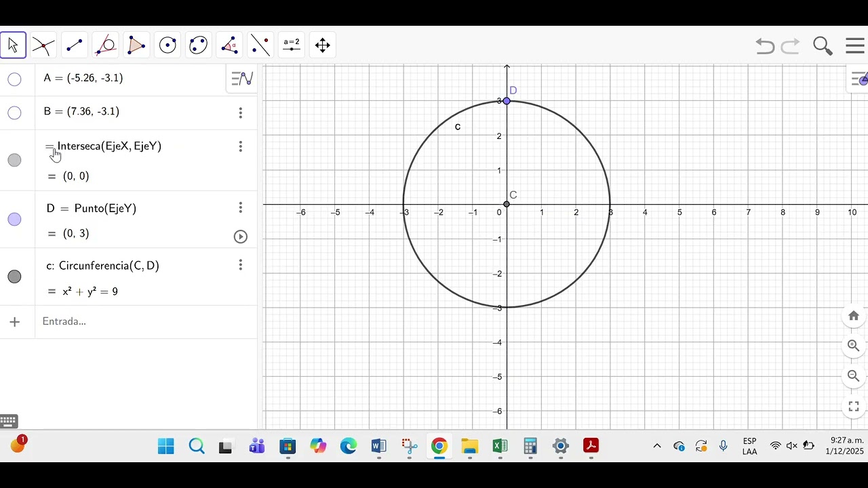Open more options for Circunferencia(C, D)
868x488 pixels.
(x=240, y=265)
